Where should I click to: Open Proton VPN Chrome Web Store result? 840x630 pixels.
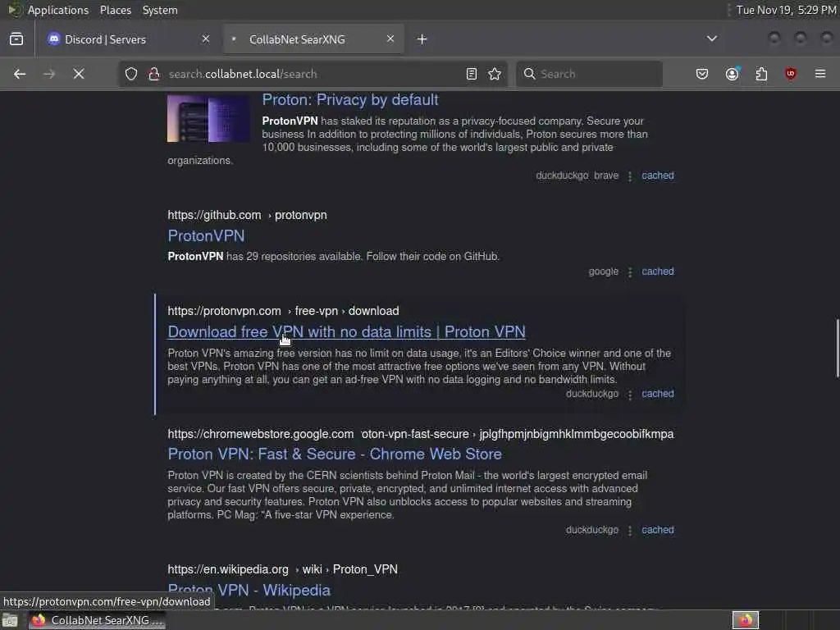(x=335, y=454)
